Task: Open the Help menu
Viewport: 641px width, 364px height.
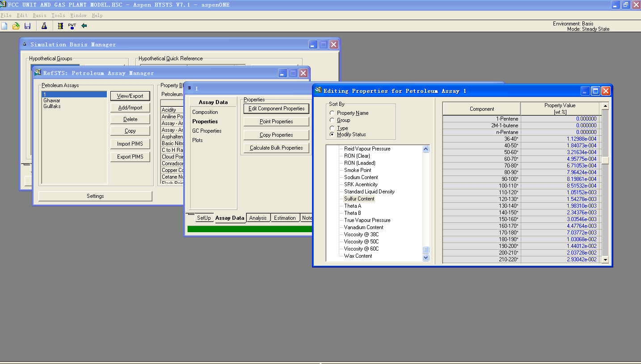Action: click(97, 15)
